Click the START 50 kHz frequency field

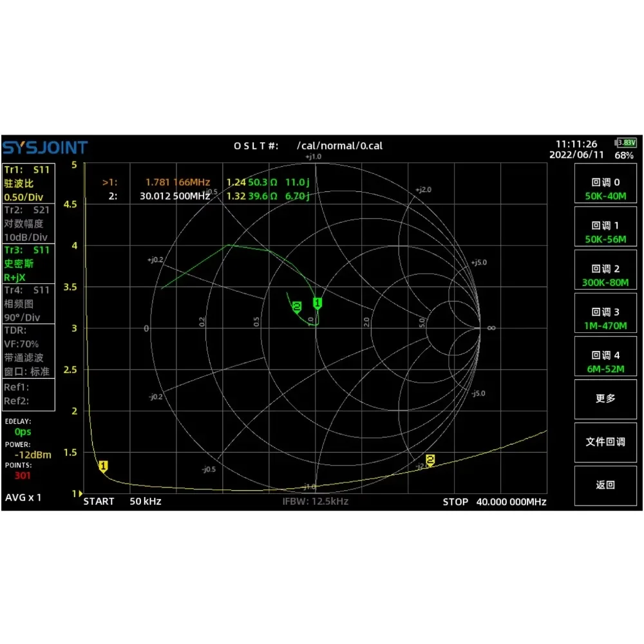point(122,502)
